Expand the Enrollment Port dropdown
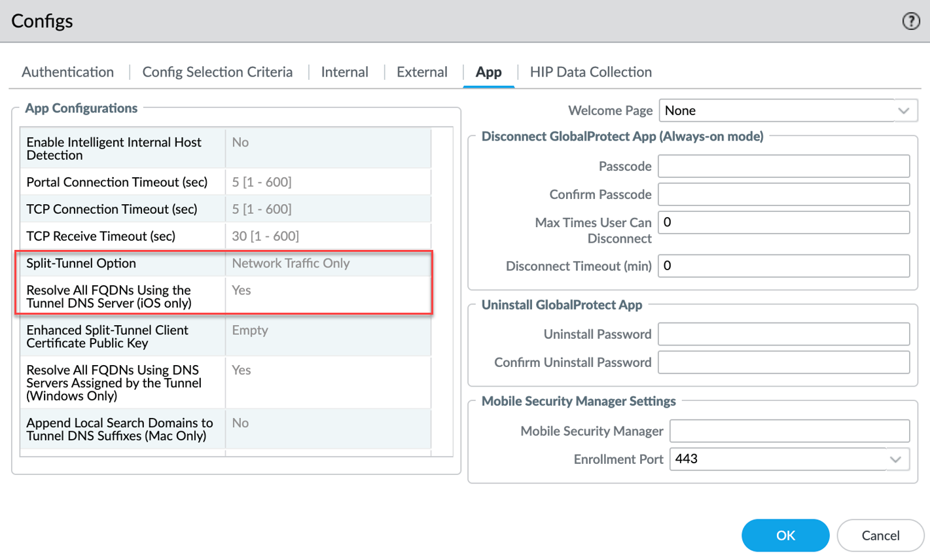The height and width of the screenshot is (560, 930). pyautogui.click(x=895, y=459)
